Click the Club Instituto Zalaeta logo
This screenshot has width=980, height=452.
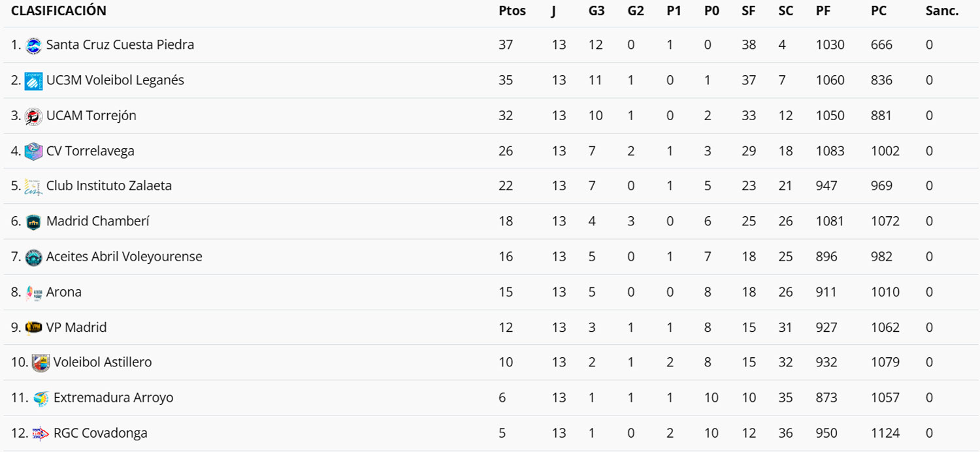[x=33, y=186]
